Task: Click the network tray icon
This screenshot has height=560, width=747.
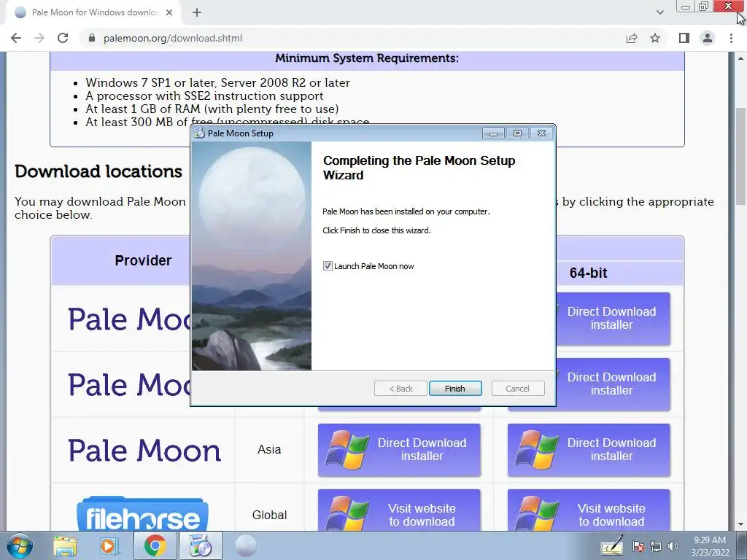Action: coord(656,546)
